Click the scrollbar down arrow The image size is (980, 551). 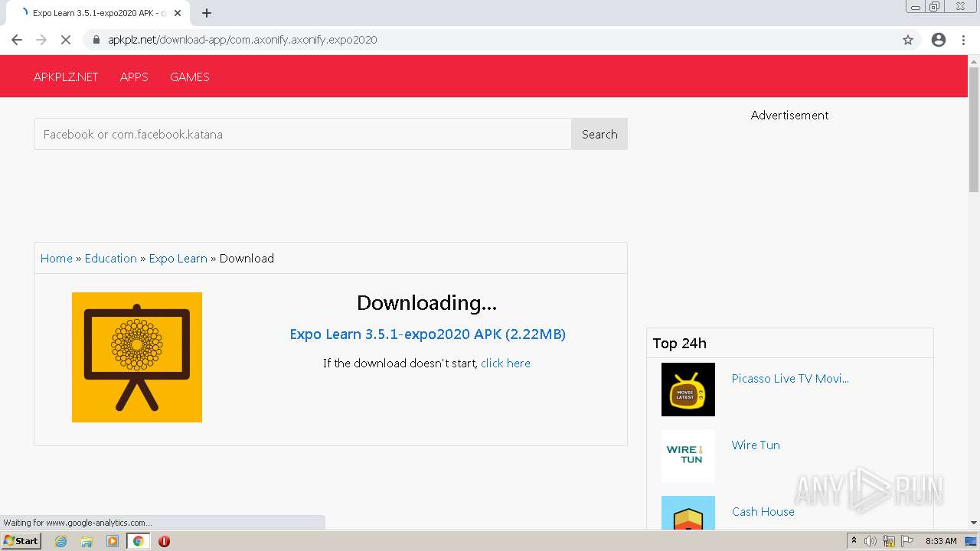[x=974, y=523]
